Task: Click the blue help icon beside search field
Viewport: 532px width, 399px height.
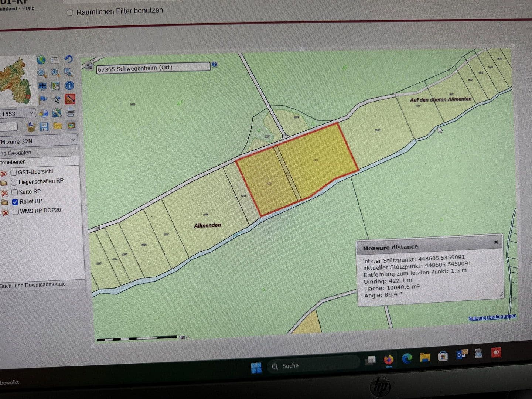Action: click(x=214, y=64)
